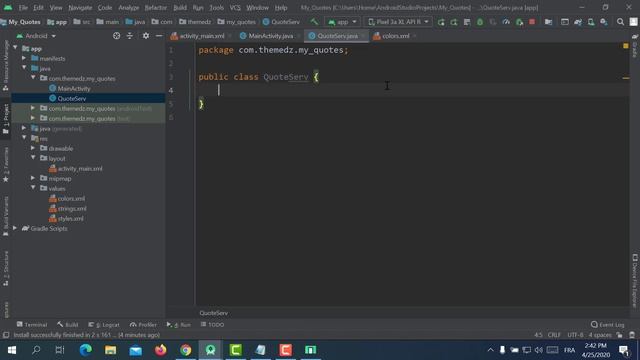Open the Profiler tool window at bottom
Image resolution: width=640 pixels, height=360 pixels.
[x=143, y=324]
